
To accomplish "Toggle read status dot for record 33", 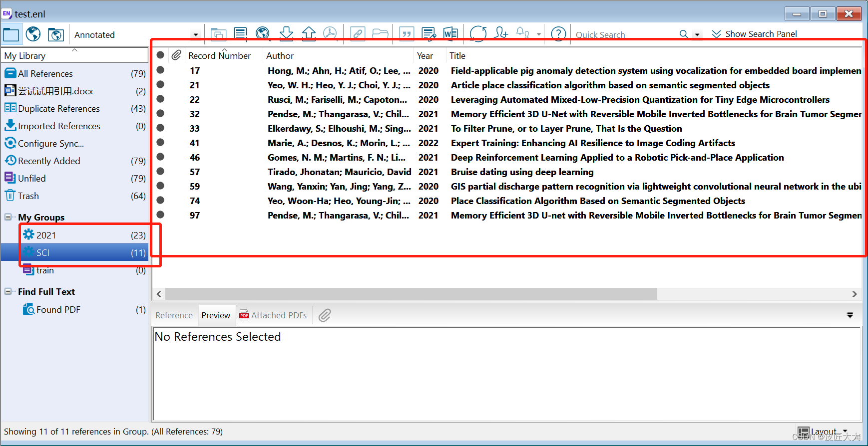I will pyautogui.click(x=160, y=128).
